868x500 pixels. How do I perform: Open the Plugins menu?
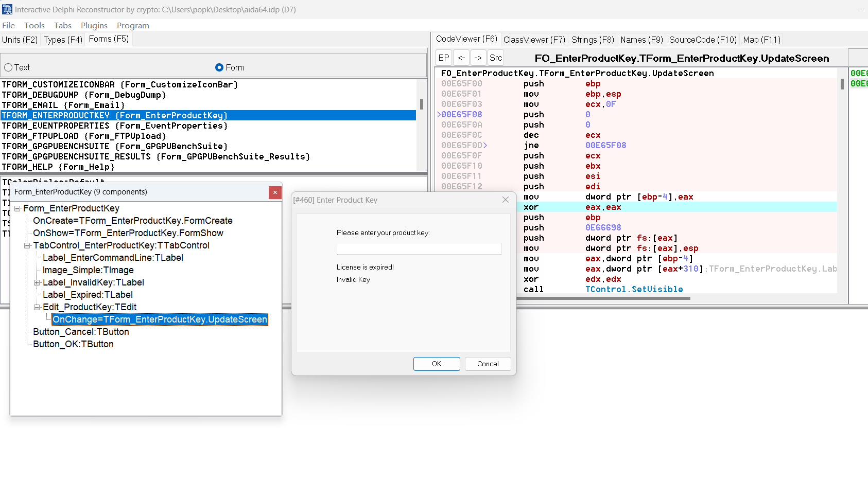(x=94, y=25)
